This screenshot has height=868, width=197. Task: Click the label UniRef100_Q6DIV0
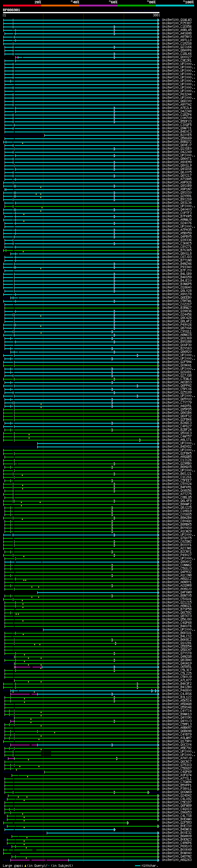coord(177,101)
